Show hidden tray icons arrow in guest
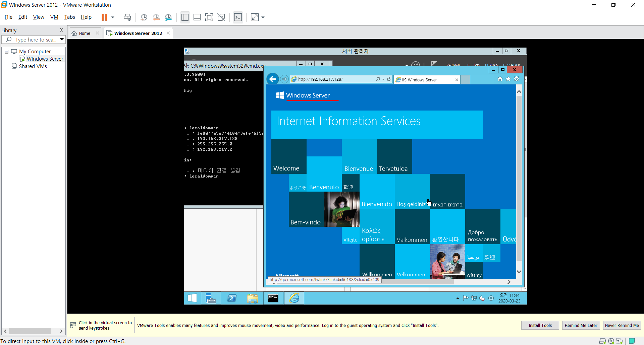Viewport: 644px width, 345px height. point(458,298)
